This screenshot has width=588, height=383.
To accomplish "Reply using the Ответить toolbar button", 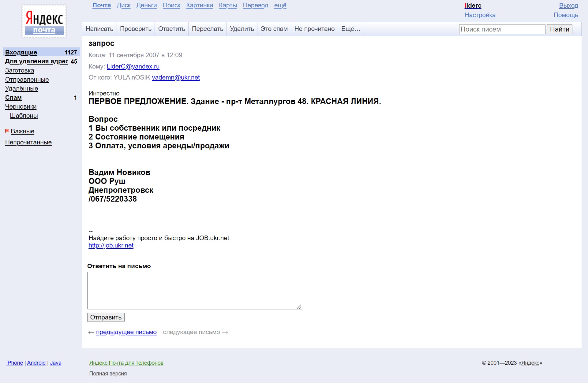I will pyautogui.click(x=172, y=29).
